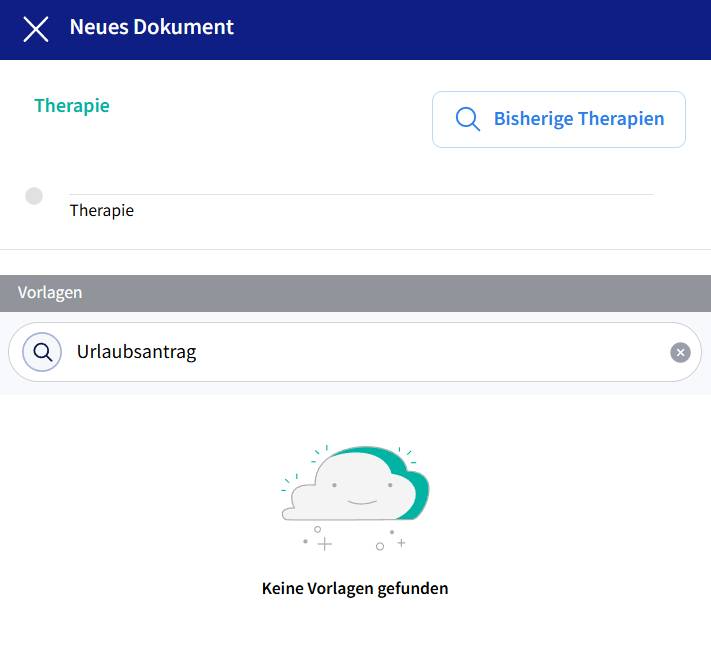The height and width of the screenshot is (647, 711).
Task: Select the grey circle beside Therapie field
Action: click(34, 196)
